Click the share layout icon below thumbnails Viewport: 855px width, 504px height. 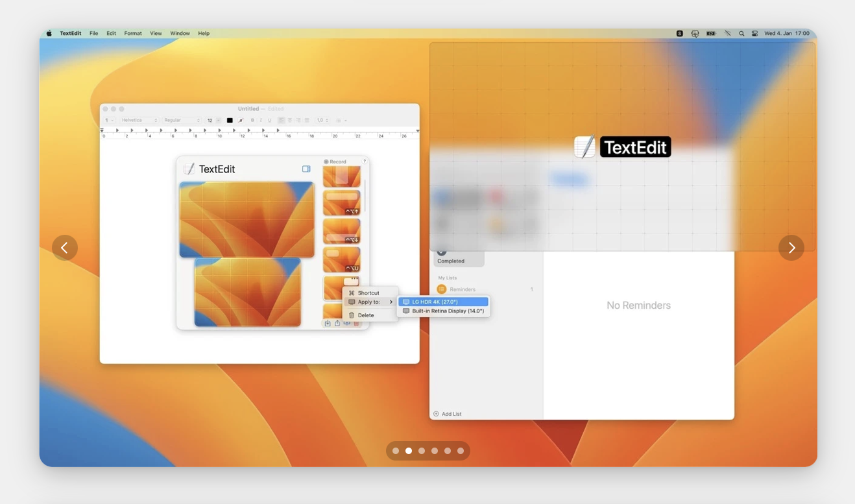point(337,323)
